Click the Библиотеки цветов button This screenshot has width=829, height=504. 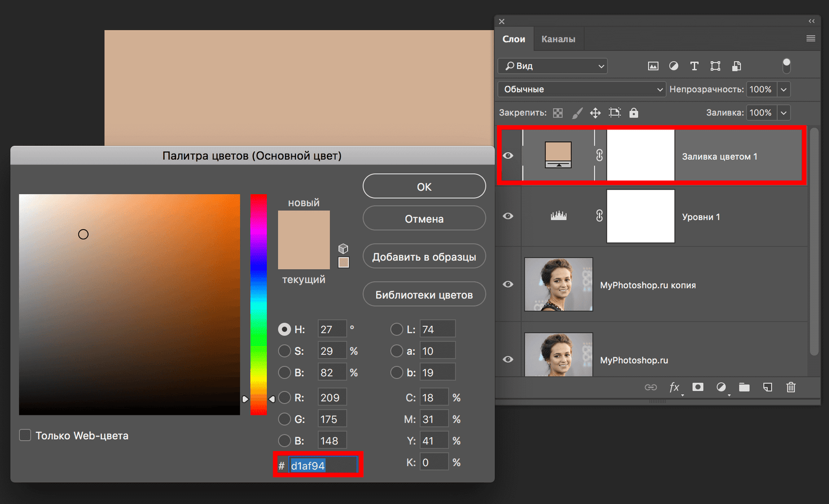pos(424,294)
